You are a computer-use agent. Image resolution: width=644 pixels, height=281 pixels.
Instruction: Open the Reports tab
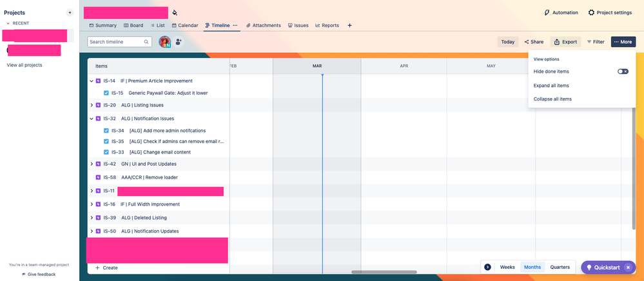(327, 26)
